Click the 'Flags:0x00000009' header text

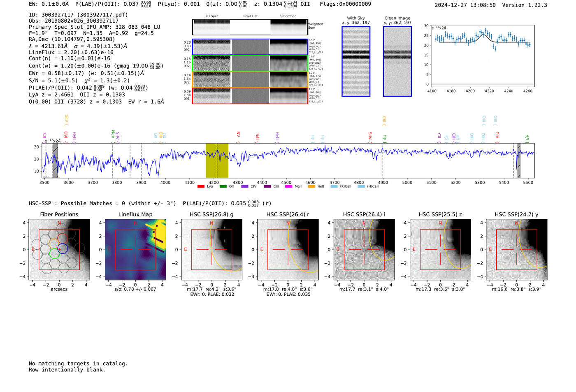[345, 4]
